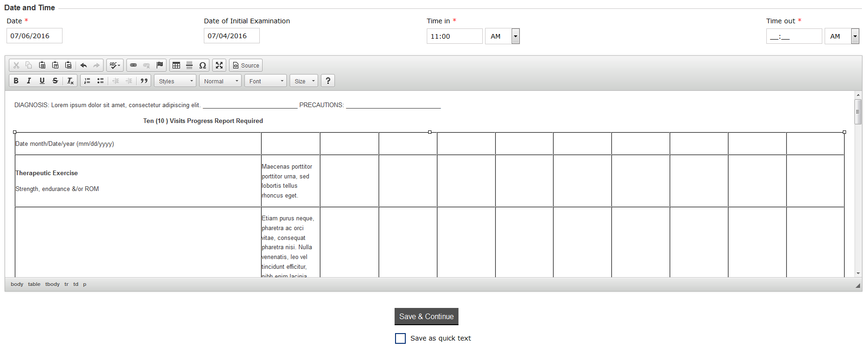Insert a bulleted list

coord(100,81)
